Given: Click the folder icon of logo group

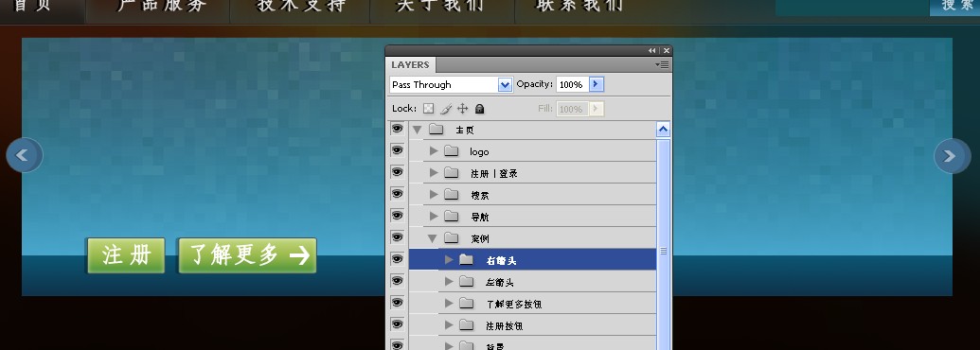Looking at the screenshot, I should point(452,151).
